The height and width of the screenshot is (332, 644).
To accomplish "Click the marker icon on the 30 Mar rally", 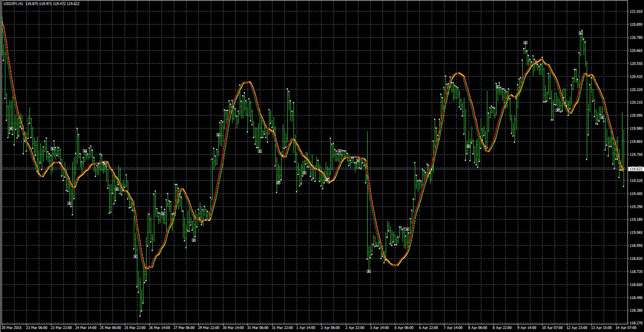I will [x=218, y=135].
